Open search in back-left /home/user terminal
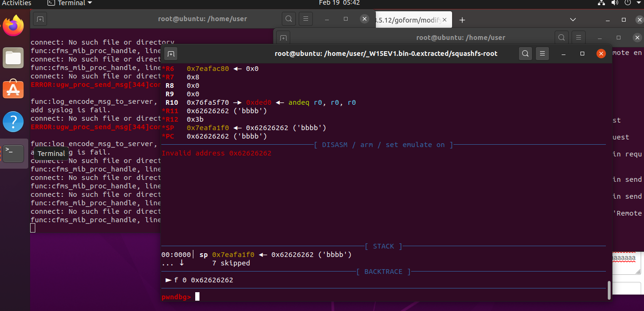The height and width of the screenshot is (311, 644). [288, 19]
